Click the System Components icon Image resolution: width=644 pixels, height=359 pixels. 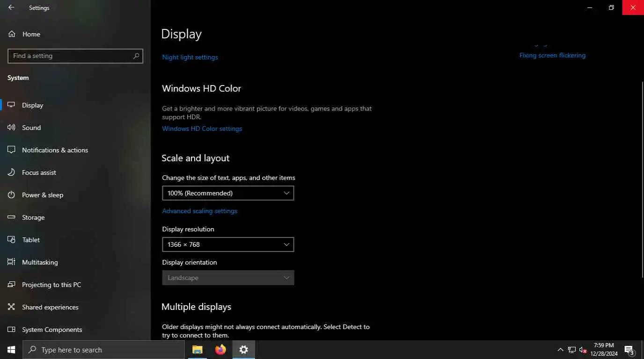point(12,330)
